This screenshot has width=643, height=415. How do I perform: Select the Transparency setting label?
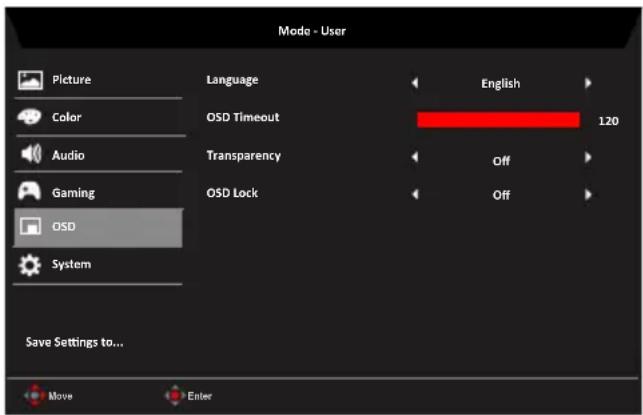pyautogui.click(x=244, y=156)
